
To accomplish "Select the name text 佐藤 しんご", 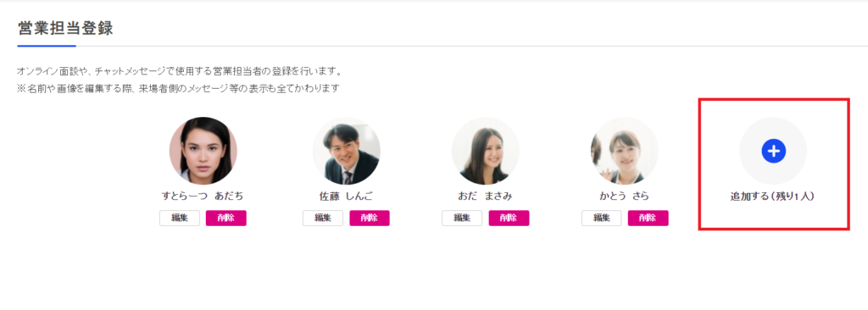I will pyautogui.click(x=347, y=196).
